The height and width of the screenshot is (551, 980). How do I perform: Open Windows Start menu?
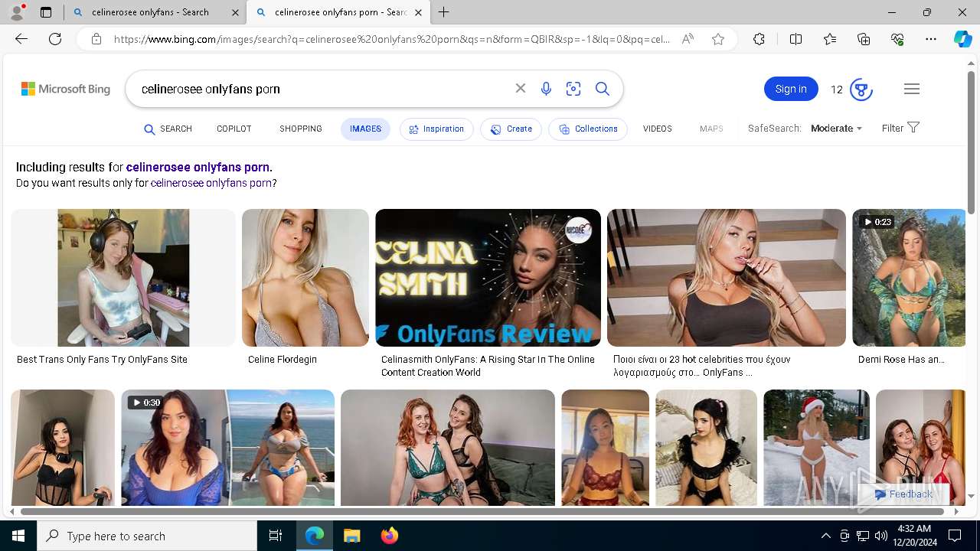[x=18, y=536]
